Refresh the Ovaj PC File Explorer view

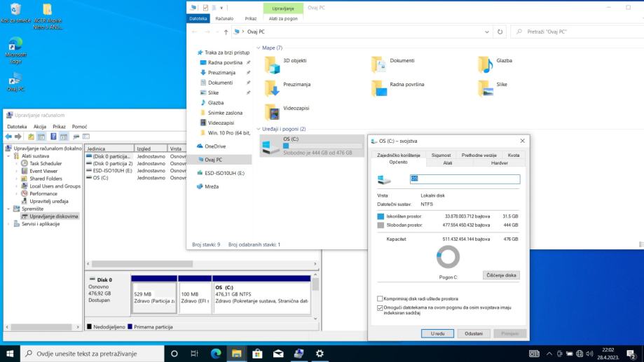pyautogui.click(x=500, y=32)
